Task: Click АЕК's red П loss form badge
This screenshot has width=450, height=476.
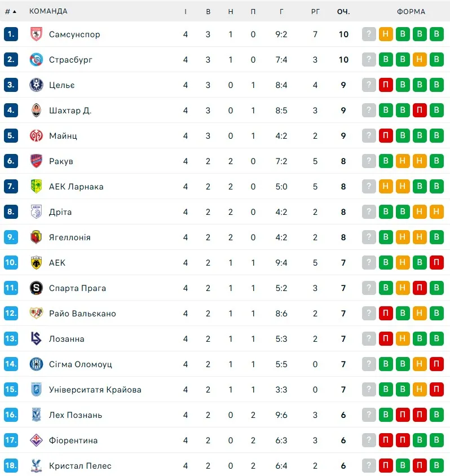Action: click(436, 263)
